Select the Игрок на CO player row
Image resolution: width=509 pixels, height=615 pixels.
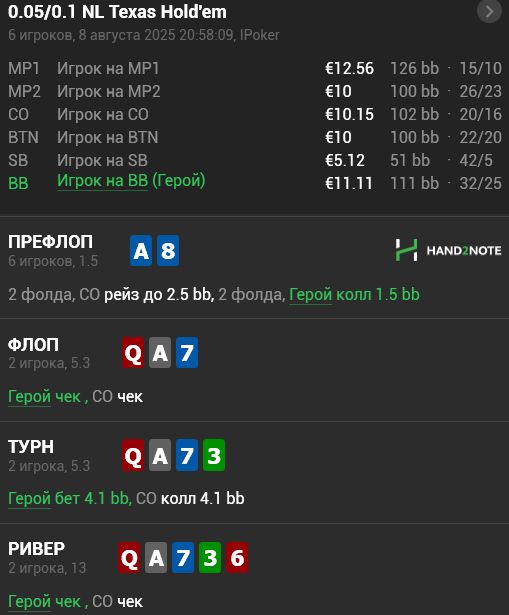255,115
